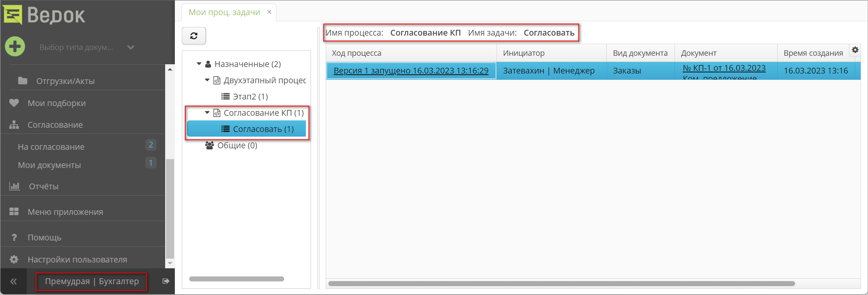Click the sidebar vertical scrollbar thumb
This screenshot has height=295, width=868.
pyautogui.click(x=170, y=209)
